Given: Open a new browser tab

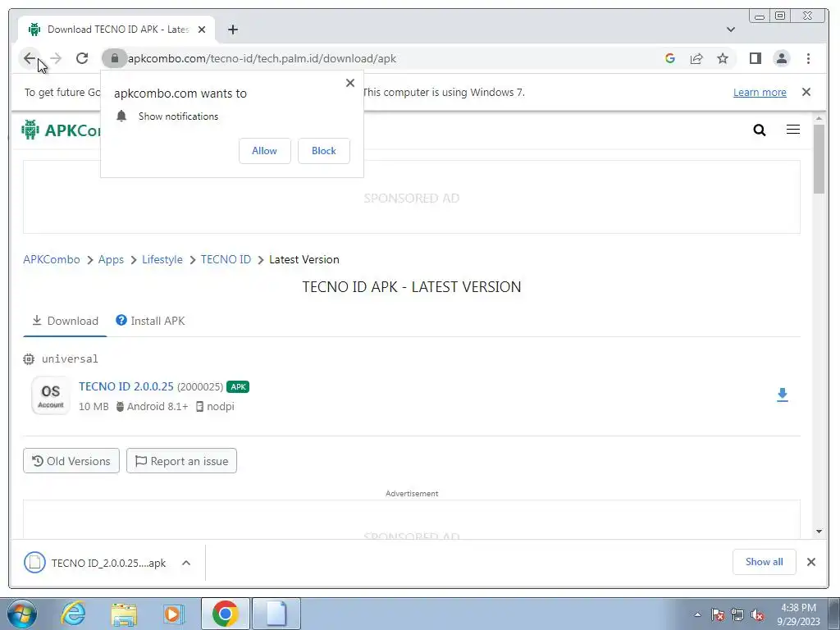Looking at the screenshot, I should [232, 30].
